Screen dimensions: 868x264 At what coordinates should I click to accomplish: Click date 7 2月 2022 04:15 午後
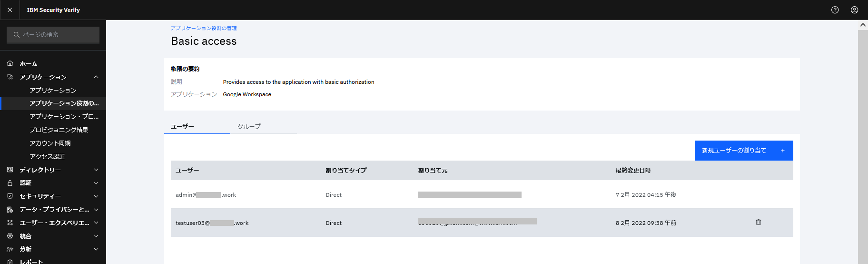(646, 195)
